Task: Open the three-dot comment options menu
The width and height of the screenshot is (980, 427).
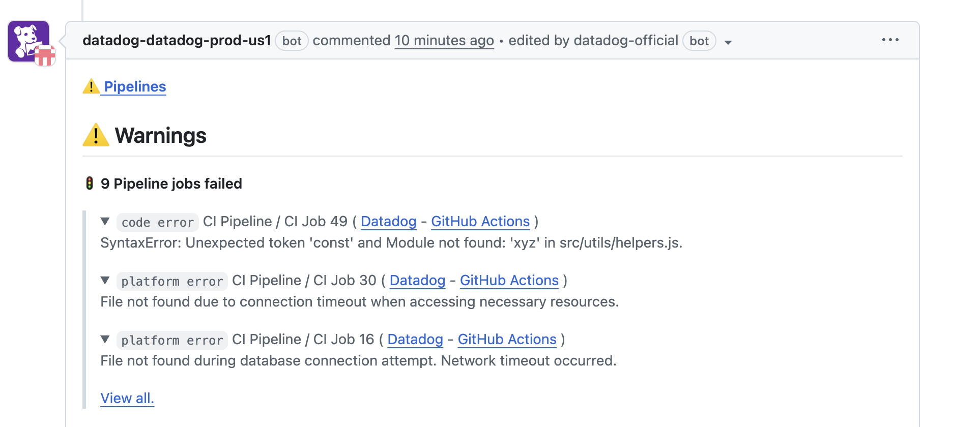Action: point(890,40)
